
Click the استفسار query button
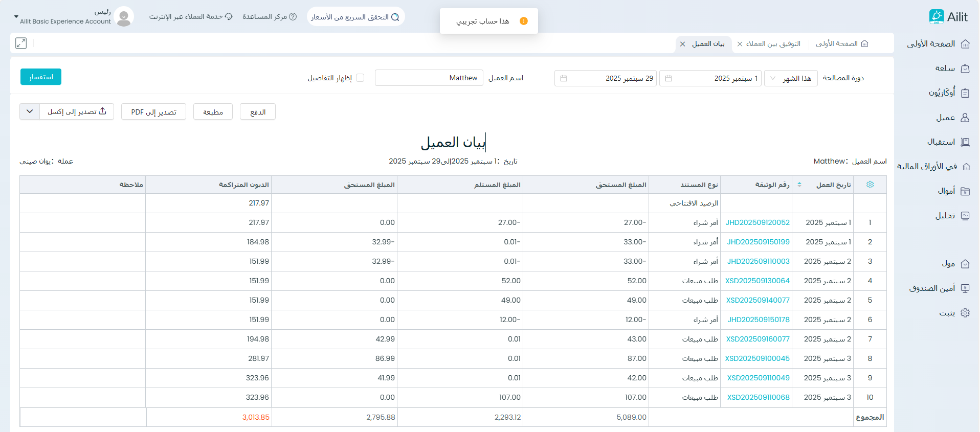click(41, 77)
